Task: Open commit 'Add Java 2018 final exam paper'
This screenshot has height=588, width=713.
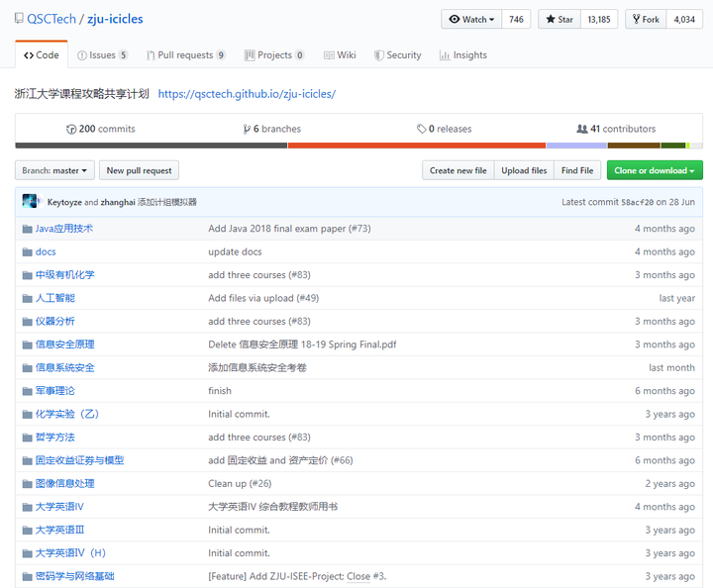Action: pos(289,229)
